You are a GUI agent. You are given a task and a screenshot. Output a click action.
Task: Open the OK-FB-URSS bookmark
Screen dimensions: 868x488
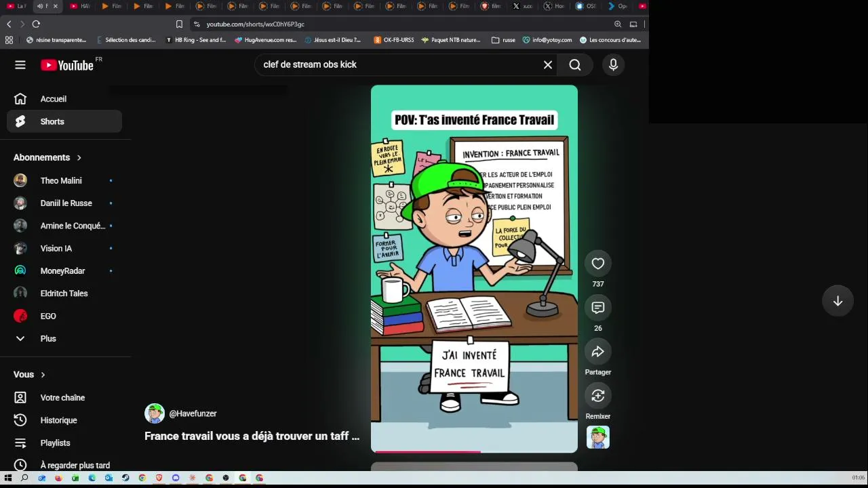point(394,40)
